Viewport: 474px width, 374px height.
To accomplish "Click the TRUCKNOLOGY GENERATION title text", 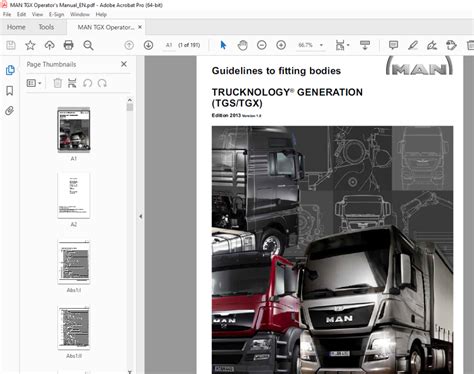I will click(287, 97).
